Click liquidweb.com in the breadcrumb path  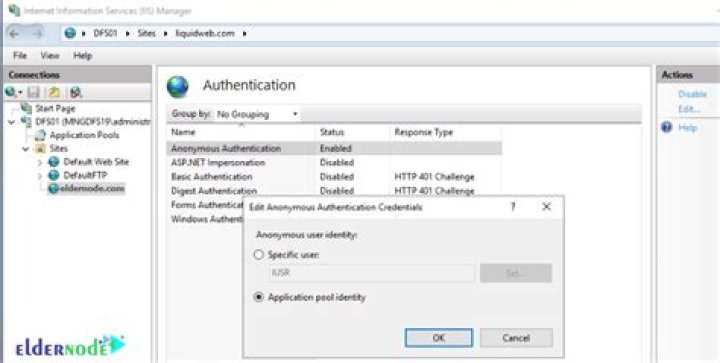tap(205, 34)
